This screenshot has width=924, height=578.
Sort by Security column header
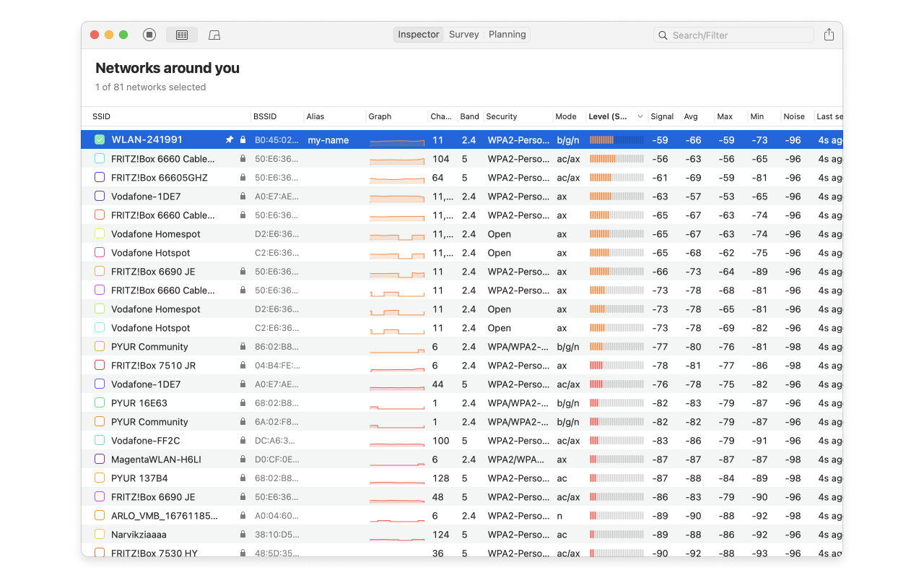502,116
